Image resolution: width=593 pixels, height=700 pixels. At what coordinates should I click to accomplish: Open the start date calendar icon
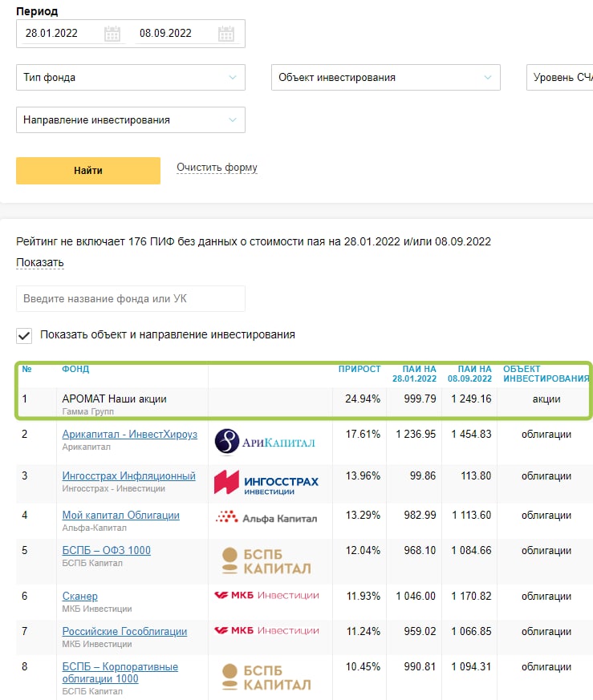click(112, 34)
